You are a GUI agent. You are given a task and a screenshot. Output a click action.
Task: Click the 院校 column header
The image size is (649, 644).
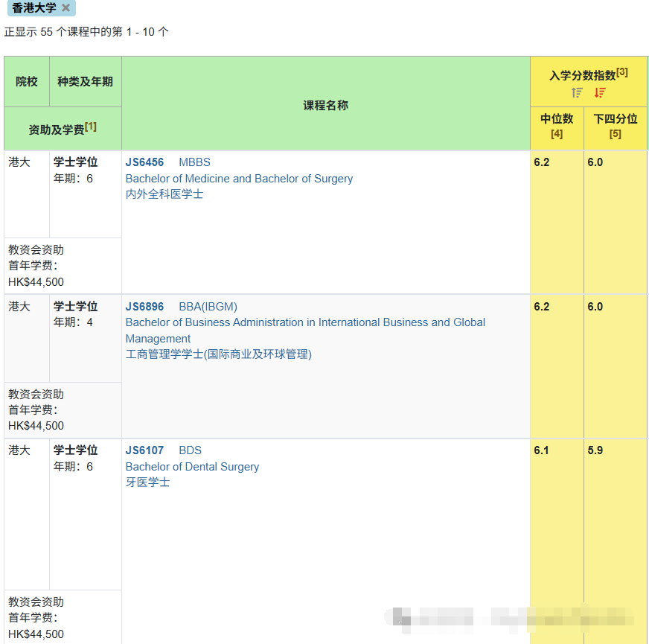pos(27,82)
